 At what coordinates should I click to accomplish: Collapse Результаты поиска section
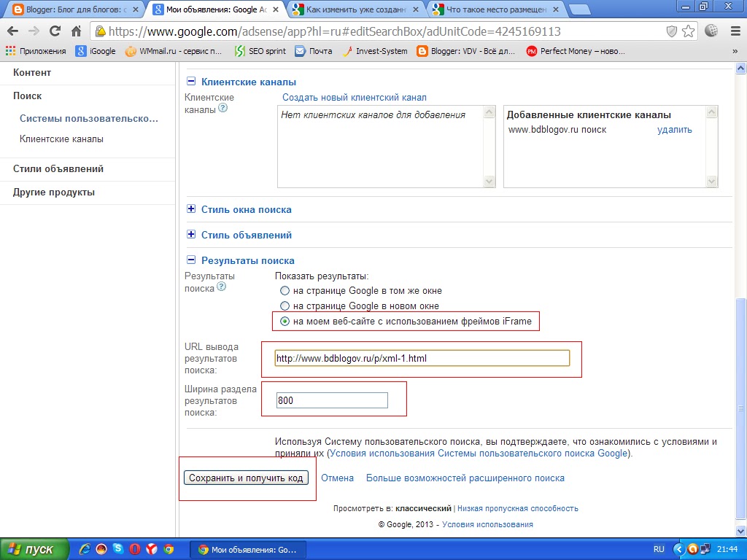191,260
